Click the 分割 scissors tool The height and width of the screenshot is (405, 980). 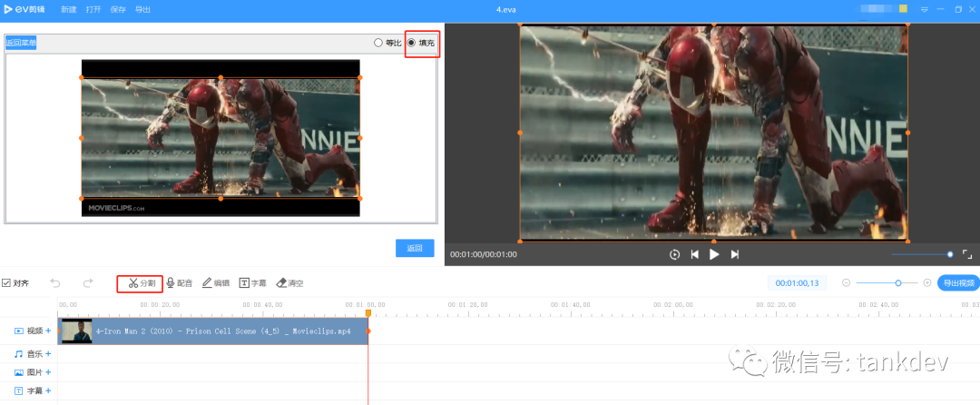click(142, 283)
